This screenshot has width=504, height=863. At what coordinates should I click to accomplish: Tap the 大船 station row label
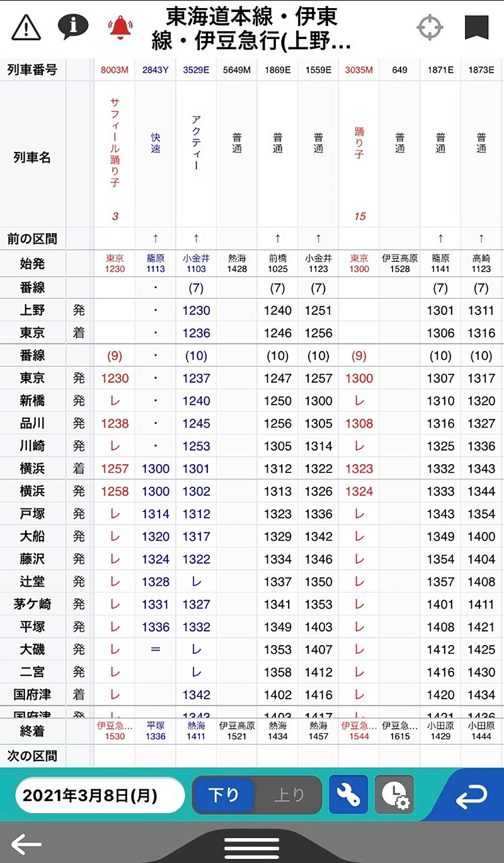pyautogui.click(x=32, y=536)
